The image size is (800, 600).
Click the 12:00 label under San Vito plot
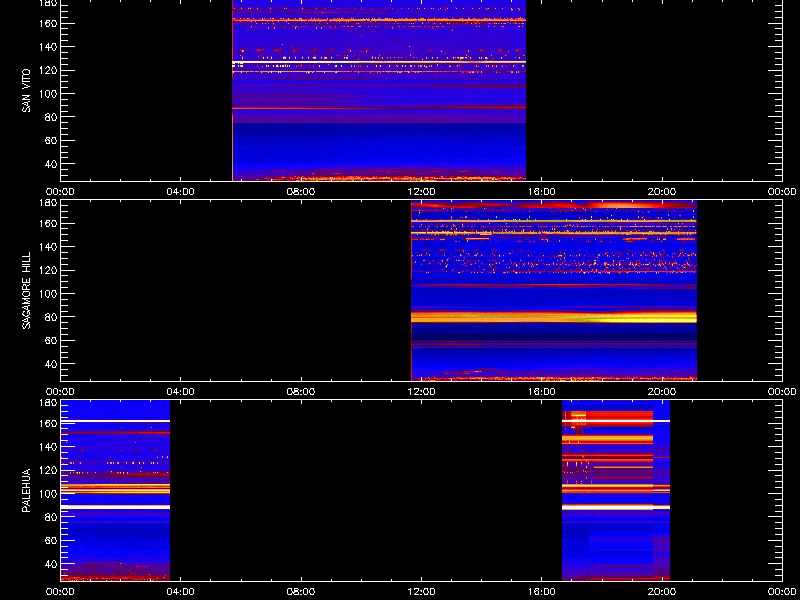point(421,192)
